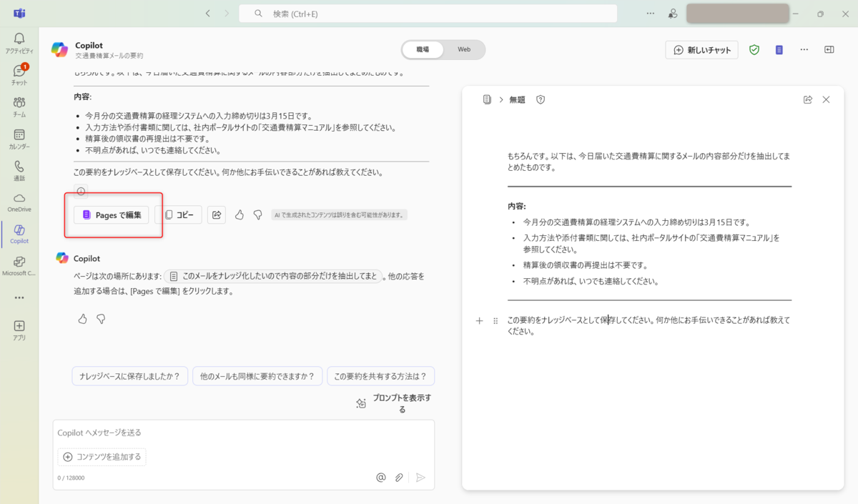Click the people/account icon in title bar
The width and height of the screenshot is (858, 504).
click(672, 13)
